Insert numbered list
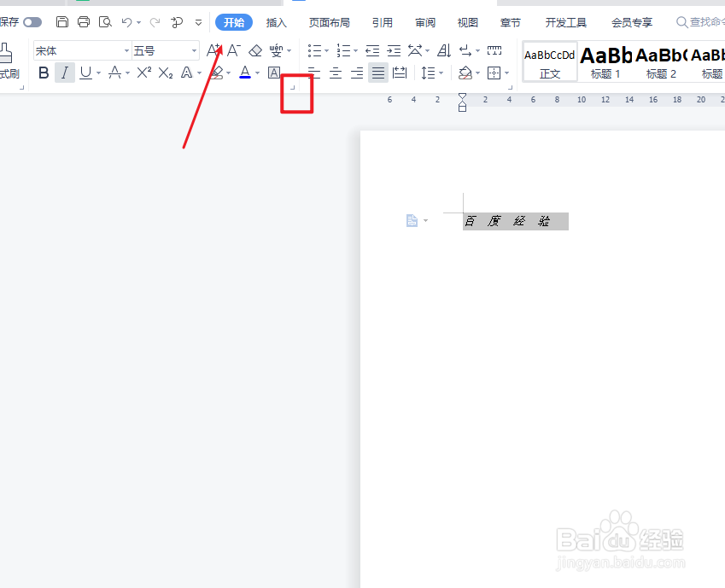 (343, 50)
